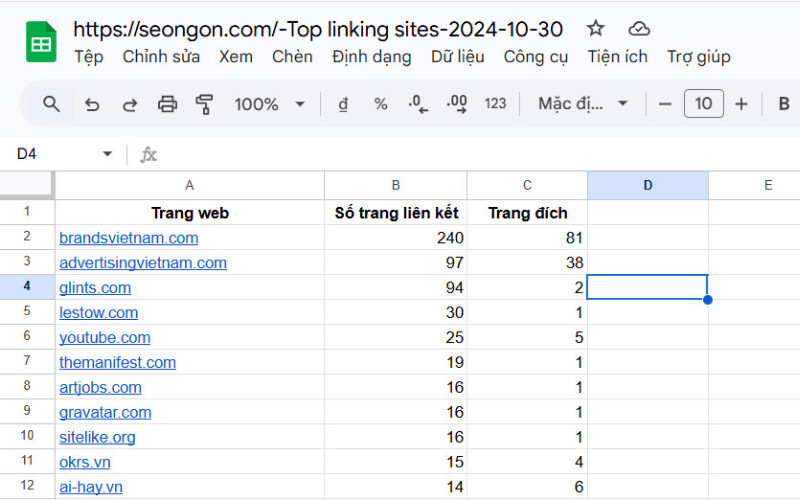Open the Chèn menu
This screenshot has height=500, width=800.
[292, 57]
